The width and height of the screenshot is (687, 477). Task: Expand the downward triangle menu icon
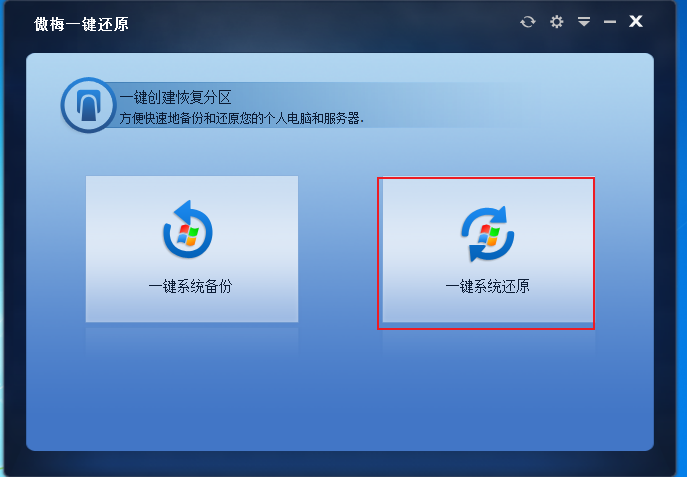584,21
